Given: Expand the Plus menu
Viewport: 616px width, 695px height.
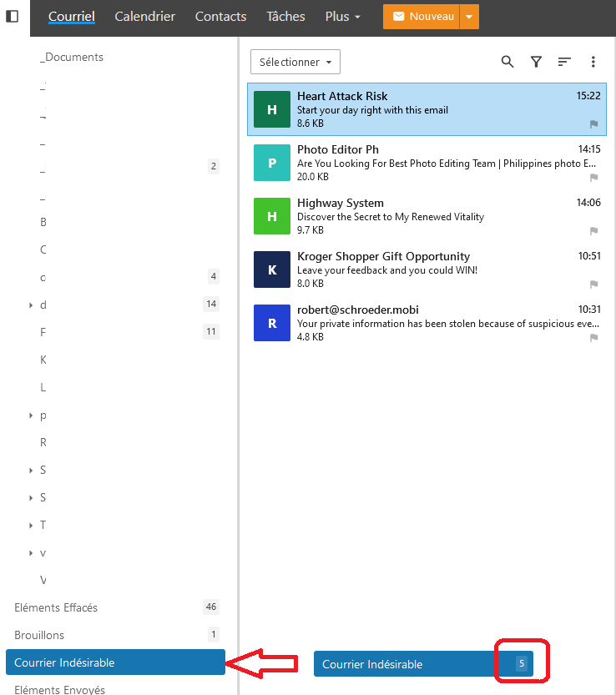Looking at the screenshot, I should pos(342,17).
